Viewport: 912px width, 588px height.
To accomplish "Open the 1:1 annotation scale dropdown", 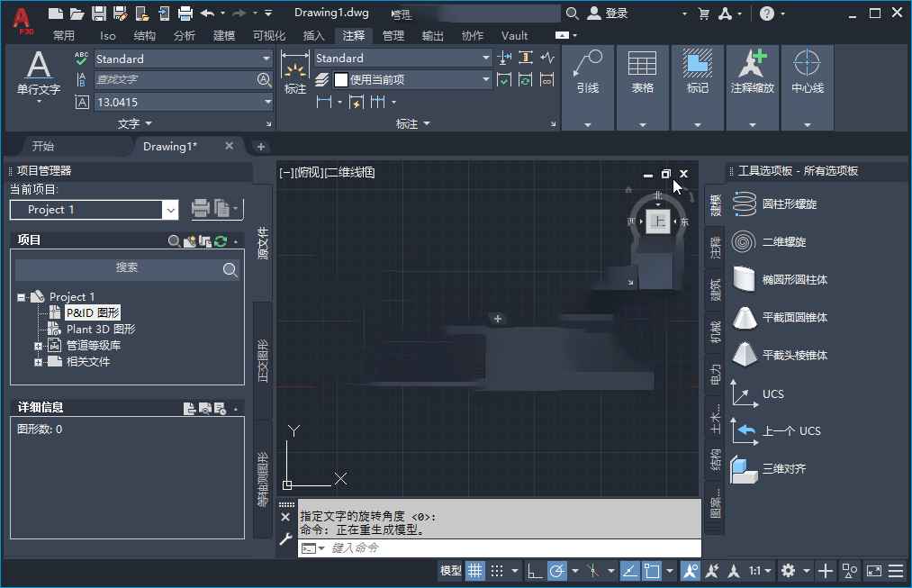I will (x=760, y=571).
